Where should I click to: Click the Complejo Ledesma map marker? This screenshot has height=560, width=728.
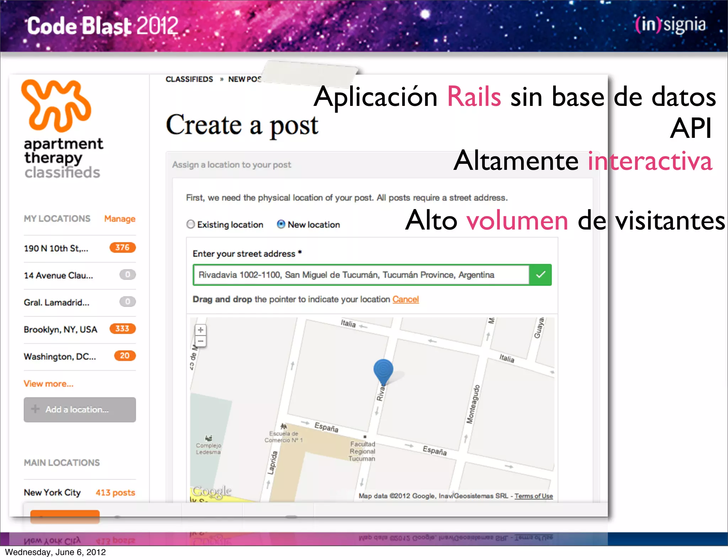(209, 438)
